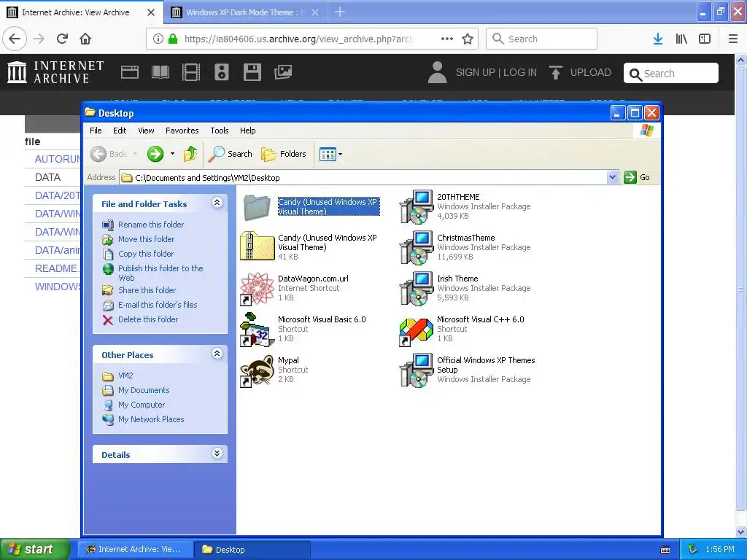
Task: Toggle the Folders pane in Explorer
Action: coord(284,154)
